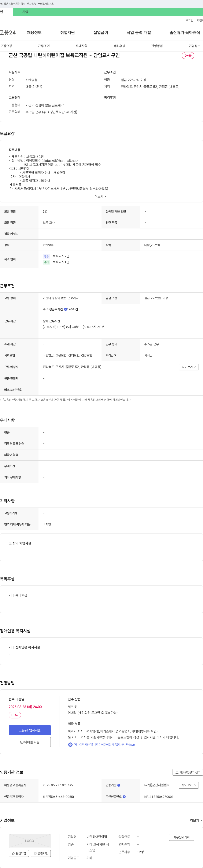Screen dimensions: 203x868
Task: Download the 나란히어린이집 채용(자사서류).hwp attachment
Action: click(104, 745)
